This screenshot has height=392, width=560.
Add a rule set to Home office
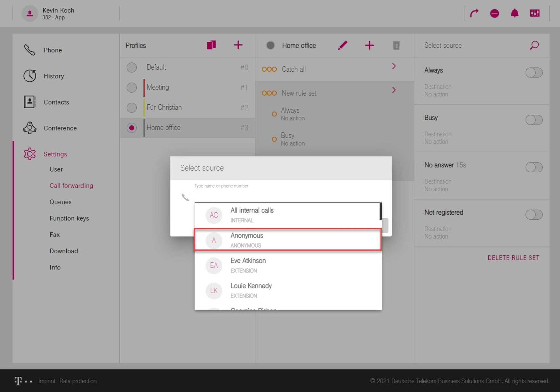point(369,45)
